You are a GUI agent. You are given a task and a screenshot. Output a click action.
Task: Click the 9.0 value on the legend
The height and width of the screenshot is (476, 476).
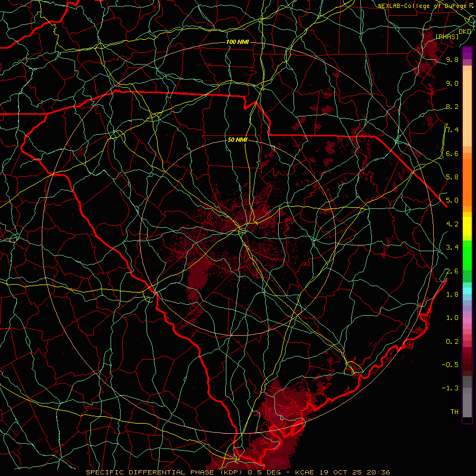coord(452,83)
